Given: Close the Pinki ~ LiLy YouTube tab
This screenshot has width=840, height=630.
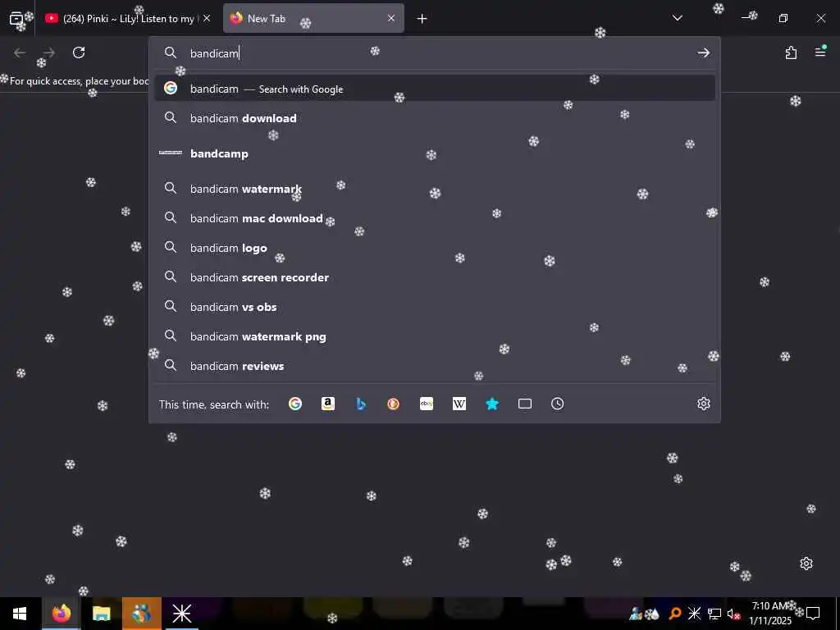Looking at the screenshot, I should tap(207, 19).
